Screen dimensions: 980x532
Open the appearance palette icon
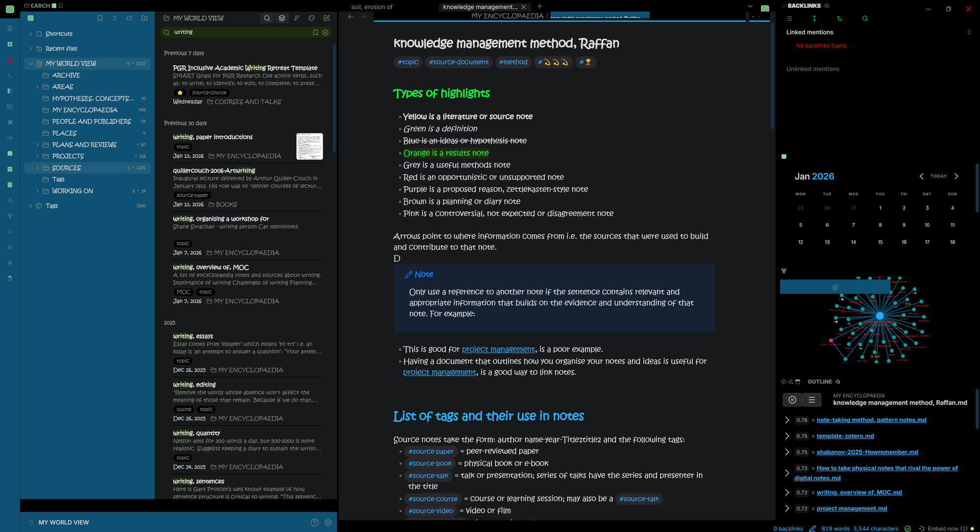click(x=312, y=18)
